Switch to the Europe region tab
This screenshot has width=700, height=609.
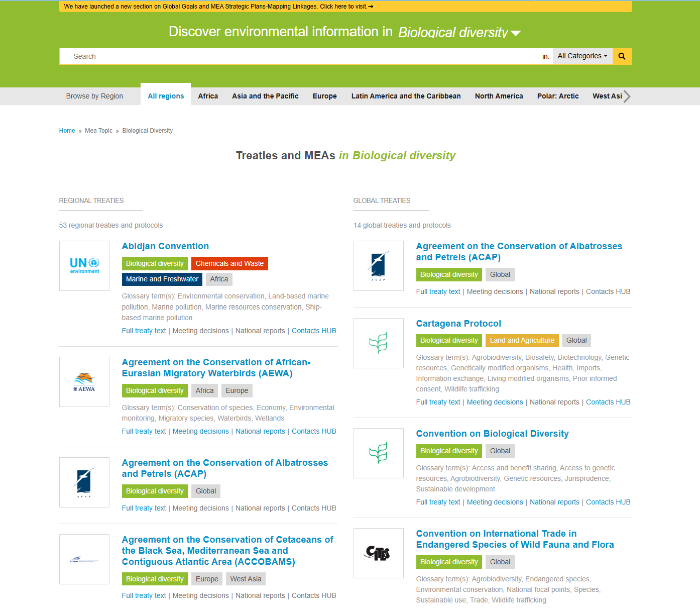[x=324, y=96]
